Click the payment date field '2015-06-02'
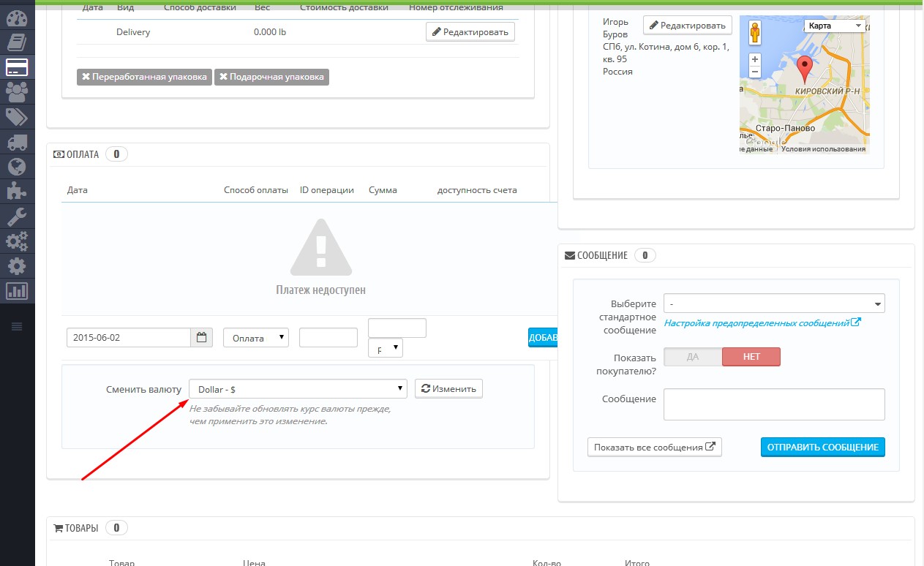The image size is (924, 566). point(129,337)
